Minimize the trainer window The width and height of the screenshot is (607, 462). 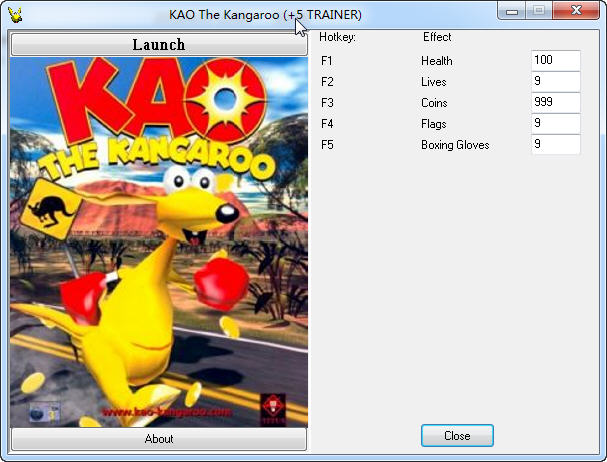point(511,10)
